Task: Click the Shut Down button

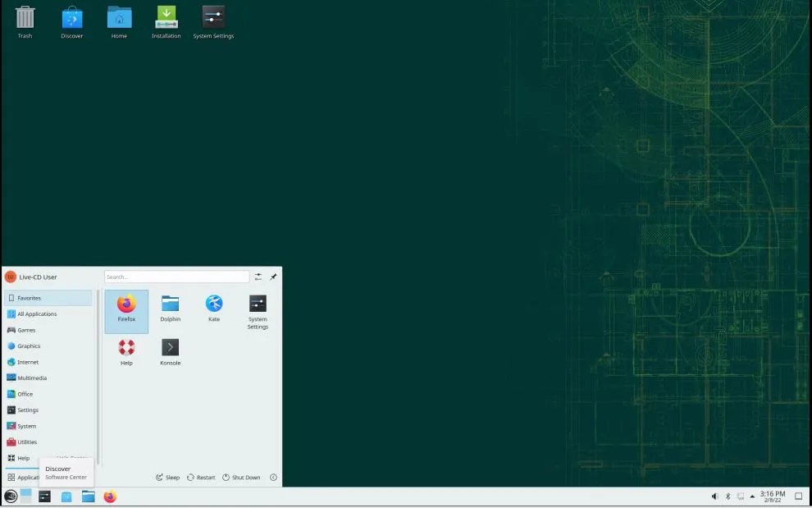Action: 242,477
